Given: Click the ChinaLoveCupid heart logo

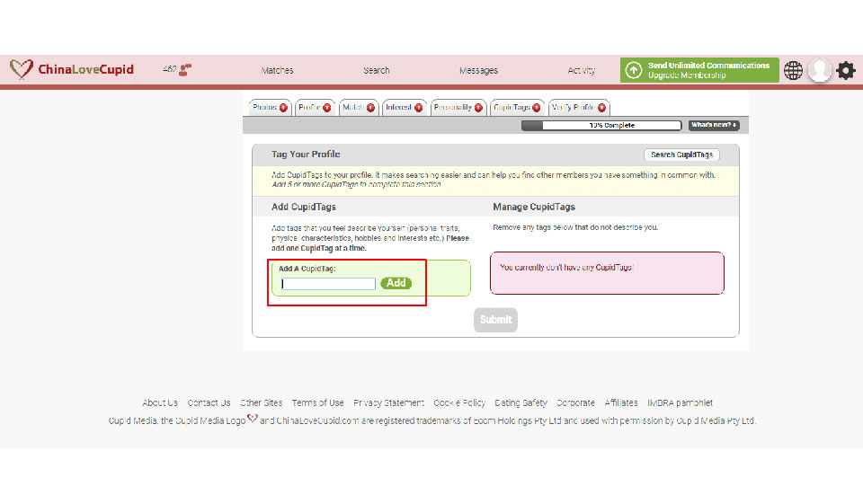Looking at the screenshot, I should click(22, 69).
